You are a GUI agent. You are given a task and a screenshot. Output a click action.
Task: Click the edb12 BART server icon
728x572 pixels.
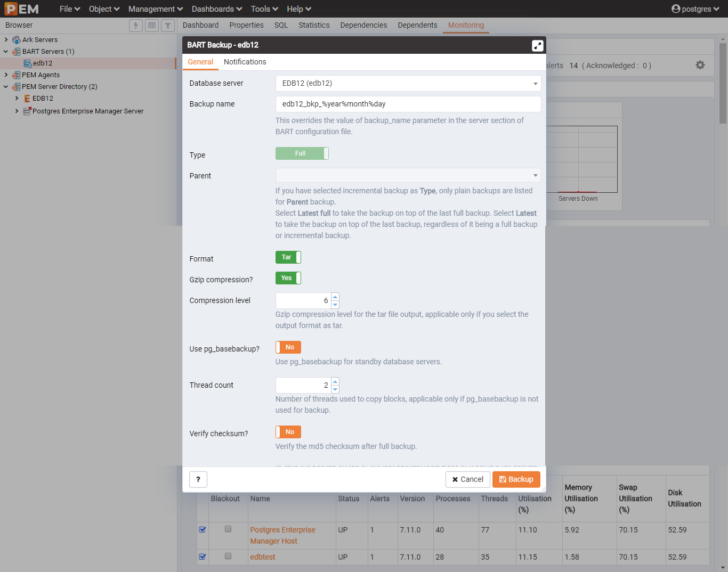point(28,63)
